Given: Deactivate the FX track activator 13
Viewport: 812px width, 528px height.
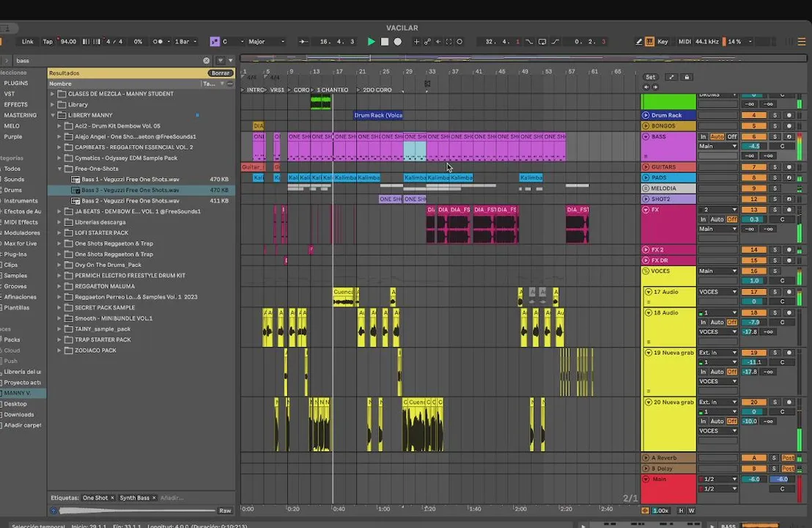Looking at the screenshot, I should tap(753, 209).
